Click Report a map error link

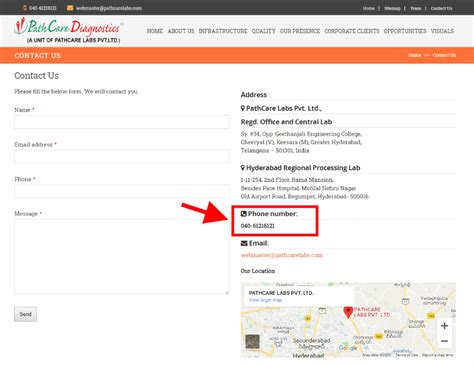click(438, 355)
